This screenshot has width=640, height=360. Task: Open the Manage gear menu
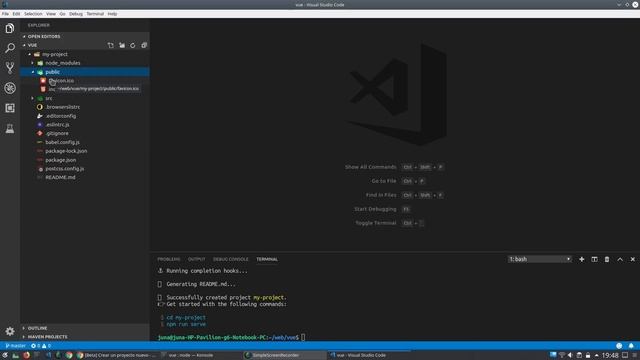10,331
